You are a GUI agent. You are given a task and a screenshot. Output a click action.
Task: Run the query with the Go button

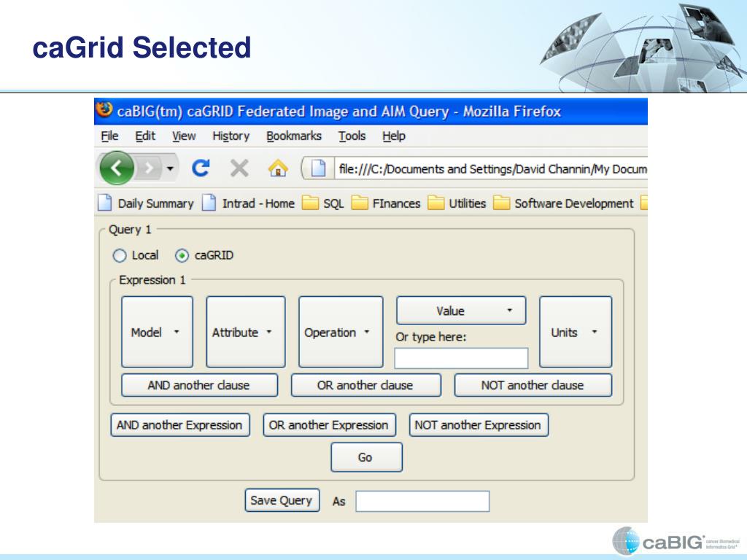(366, 457)
